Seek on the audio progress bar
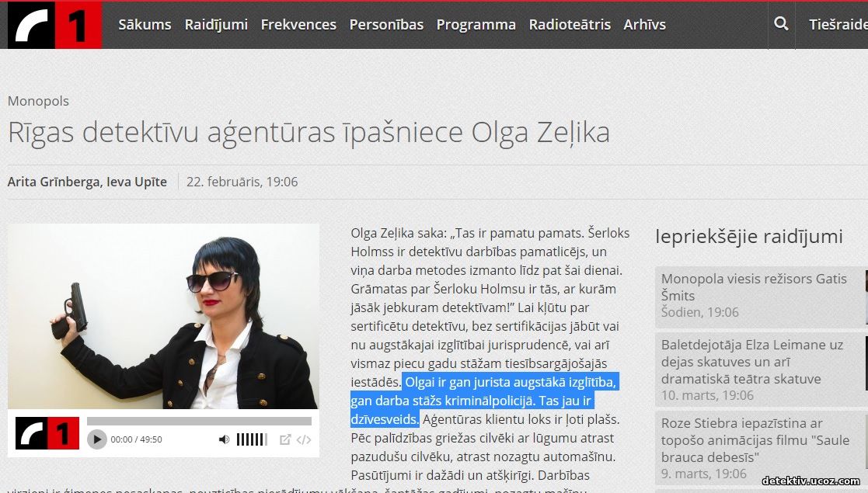 199,421
